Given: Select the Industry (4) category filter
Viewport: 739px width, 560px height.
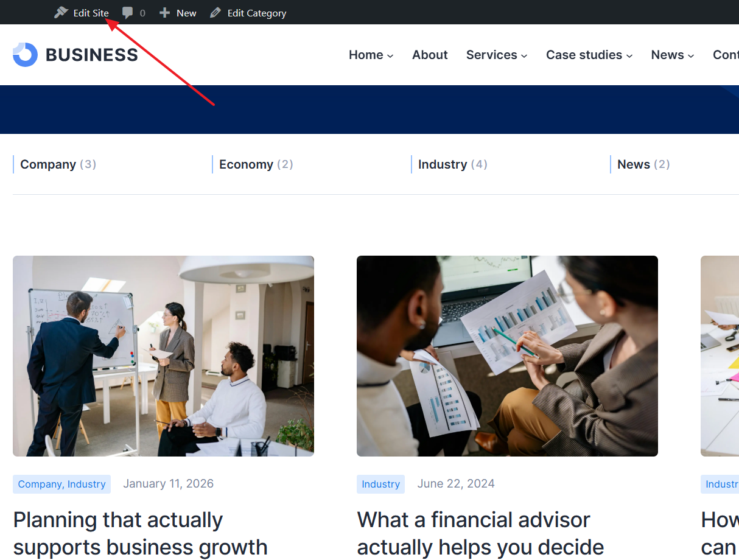Looking at the screenshot, I should click(x=452, y=164).
